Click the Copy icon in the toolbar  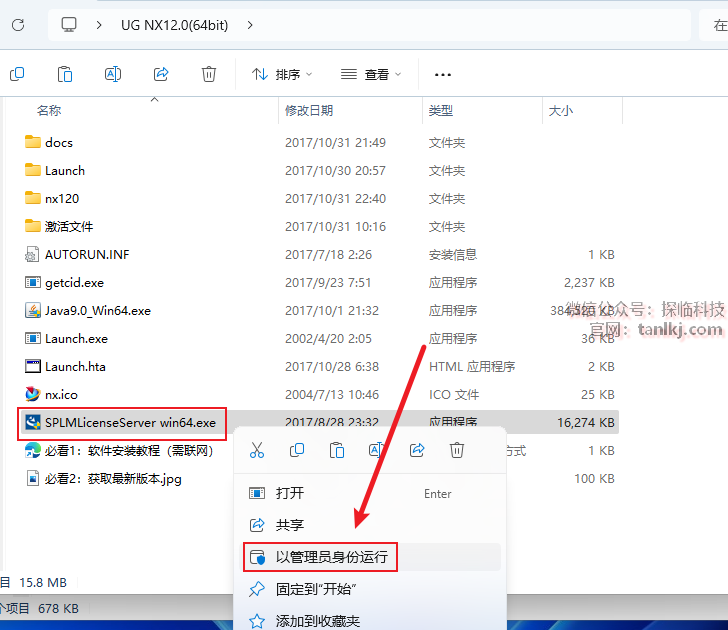pos(17,74)
